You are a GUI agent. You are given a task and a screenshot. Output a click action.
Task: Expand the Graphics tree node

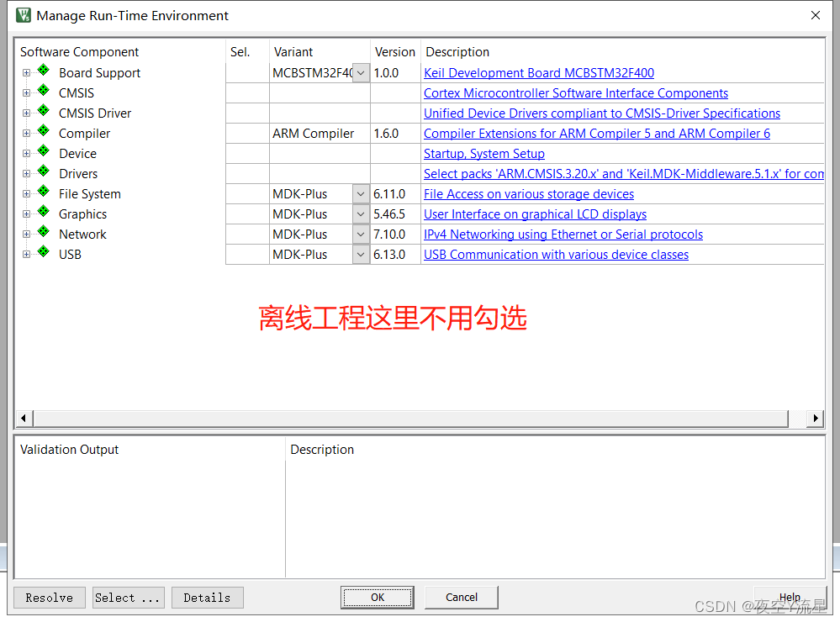(x=26, y=214)
